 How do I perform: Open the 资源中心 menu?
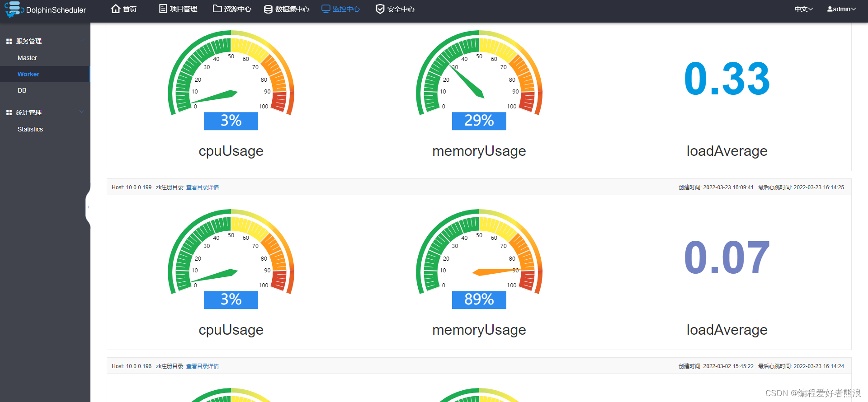click(x=232, y=9)
